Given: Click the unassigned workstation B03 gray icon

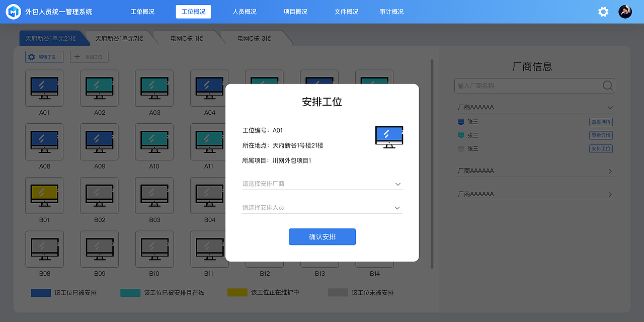Looking at the screenshot, I should 154,195.
